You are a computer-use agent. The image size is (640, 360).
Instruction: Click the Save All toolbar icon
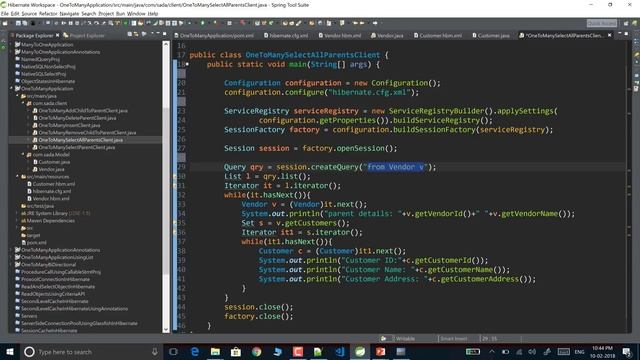coord(24,23)
